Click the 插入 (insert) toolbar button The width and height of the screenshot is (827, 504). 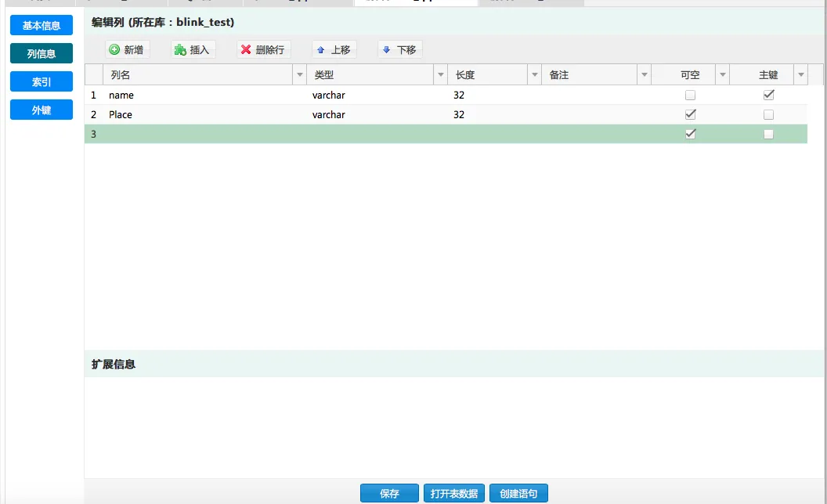(193, 49)
